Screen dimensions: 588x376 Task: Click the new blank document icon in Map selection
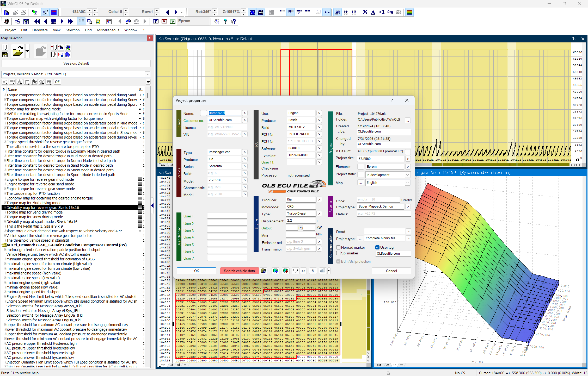click(x=5, y=47)
